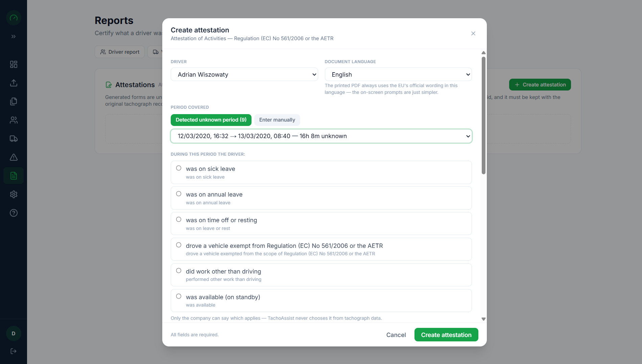Open the Driver dropdown showing Adrian Wiszowaty
The height and width of the screenshot is (364, 642).
(x=244, y=74)
